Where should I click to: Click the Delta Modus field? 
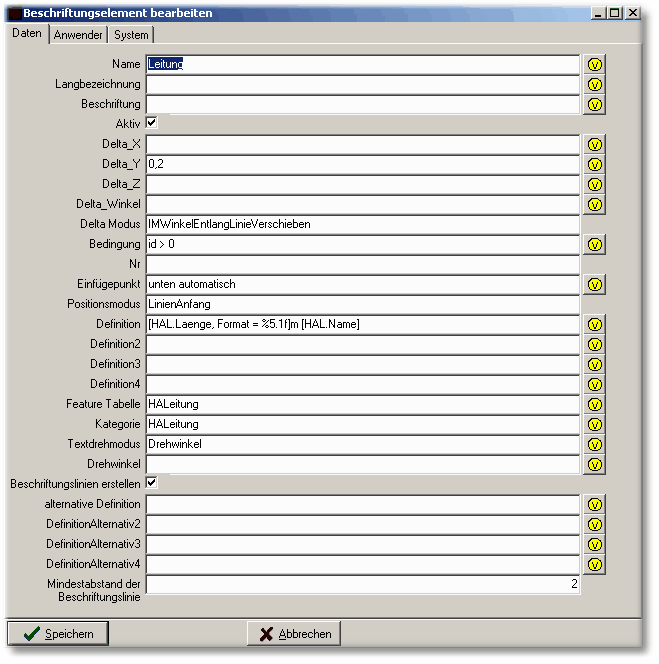(x=362, y=224)
